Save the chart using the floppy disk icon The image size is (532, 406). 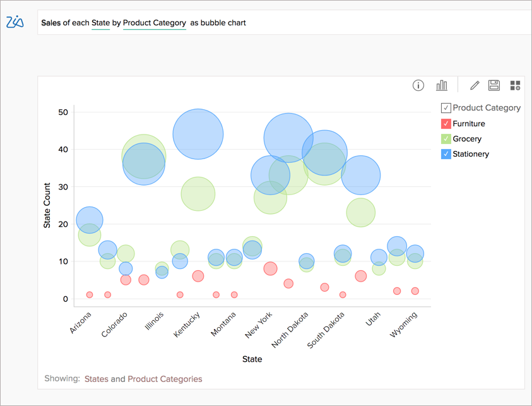[494, 85]
